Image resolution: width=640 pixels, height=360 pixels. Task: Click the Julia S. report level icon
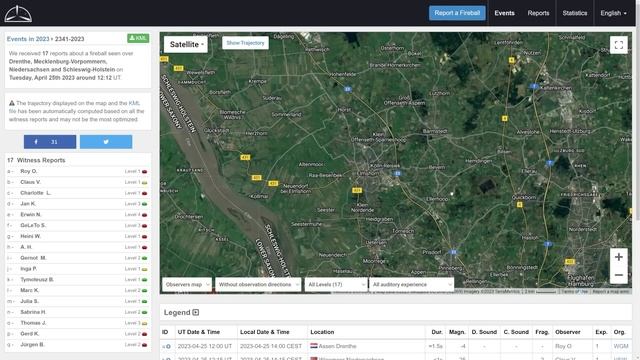[x=144, y=301]
